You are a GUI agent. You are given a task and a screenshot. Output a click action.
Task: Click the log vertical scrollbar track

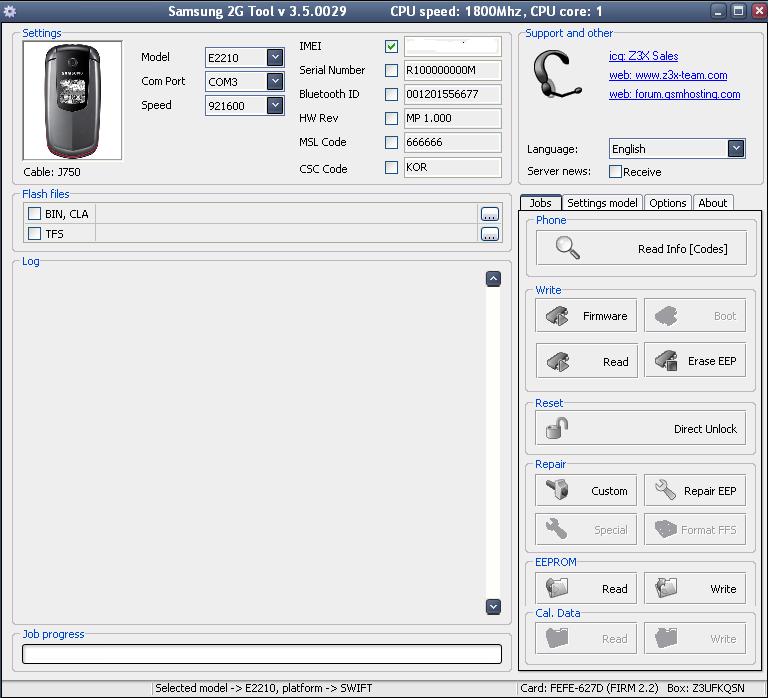493,442
